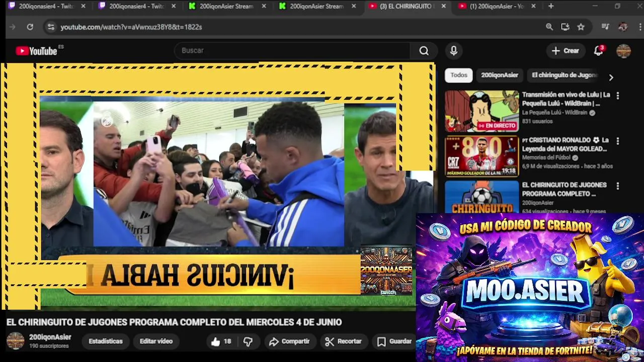Click Editar vídeo button
This screenshot has height=362, width=644.
[x=156, y=341]
